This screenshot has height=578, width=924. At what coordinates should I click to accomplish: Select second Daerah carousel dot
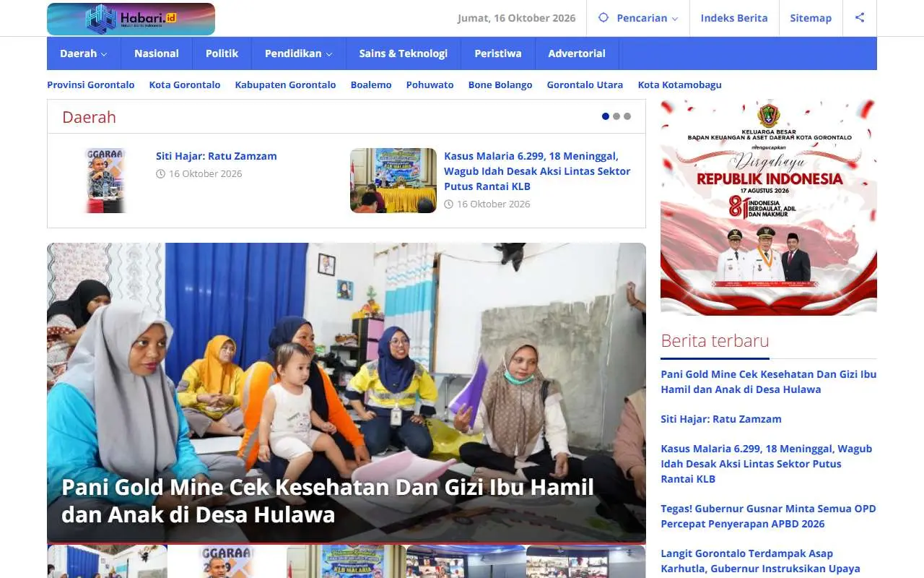[x=616, y=116]
